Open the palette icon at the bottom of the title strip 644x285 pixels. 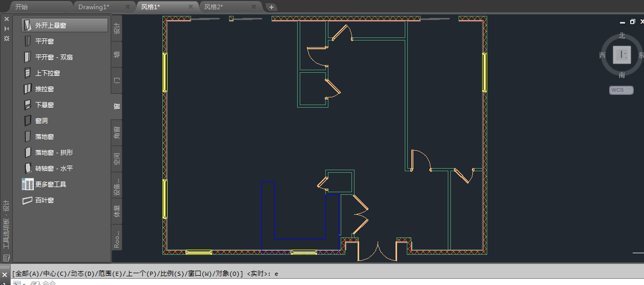click(x=7, y=257)
